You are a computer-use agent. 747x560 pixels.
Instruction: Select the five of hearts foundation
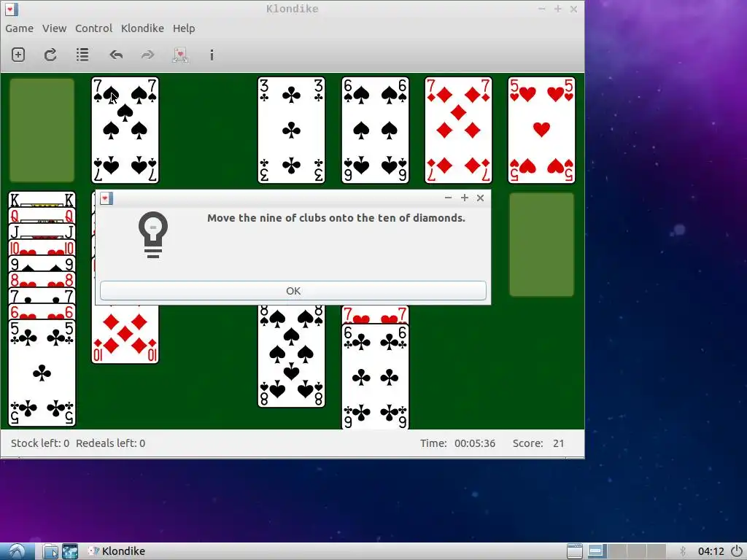tap(542, 130)
